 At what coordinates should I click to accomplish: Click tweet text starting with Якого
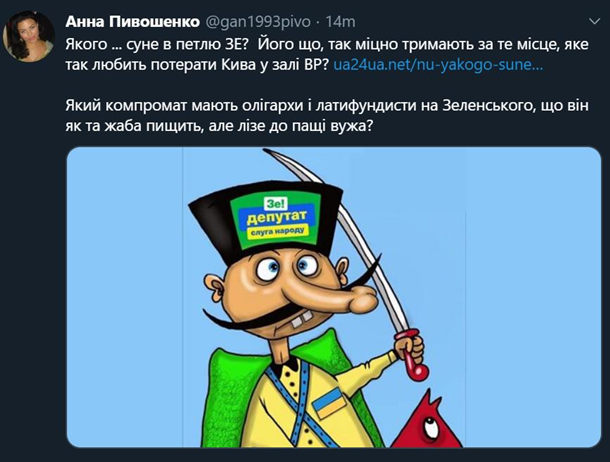coord(327,54)
